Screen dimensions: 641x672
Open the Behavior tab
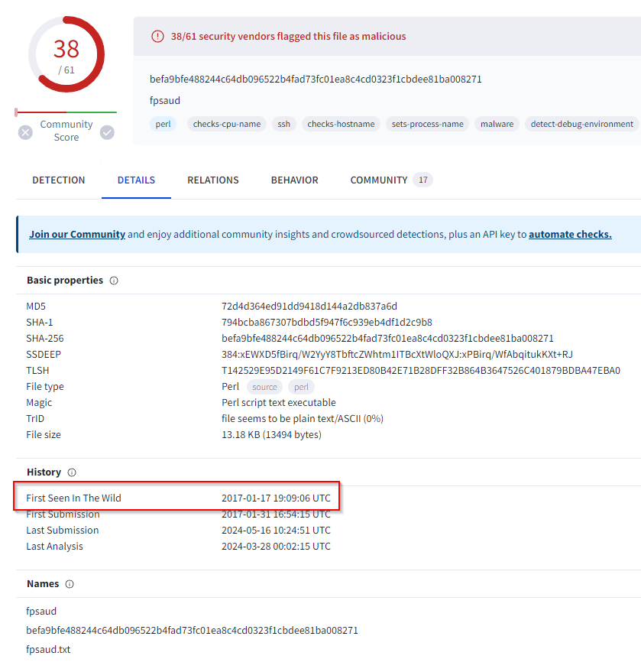294,180
